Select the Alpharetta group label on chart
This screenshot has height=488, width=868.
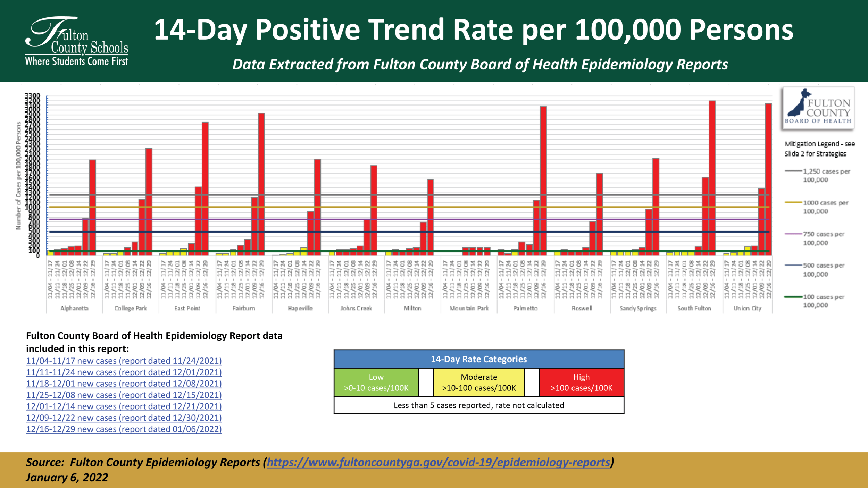[x=74, y=308]
